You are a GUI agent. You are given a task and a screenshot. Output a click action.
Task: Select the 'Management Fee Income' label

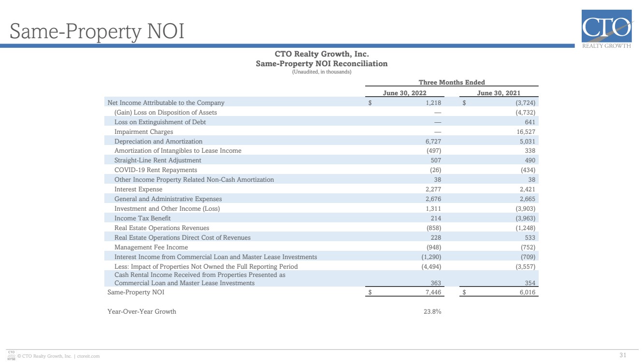pos(151,247)
